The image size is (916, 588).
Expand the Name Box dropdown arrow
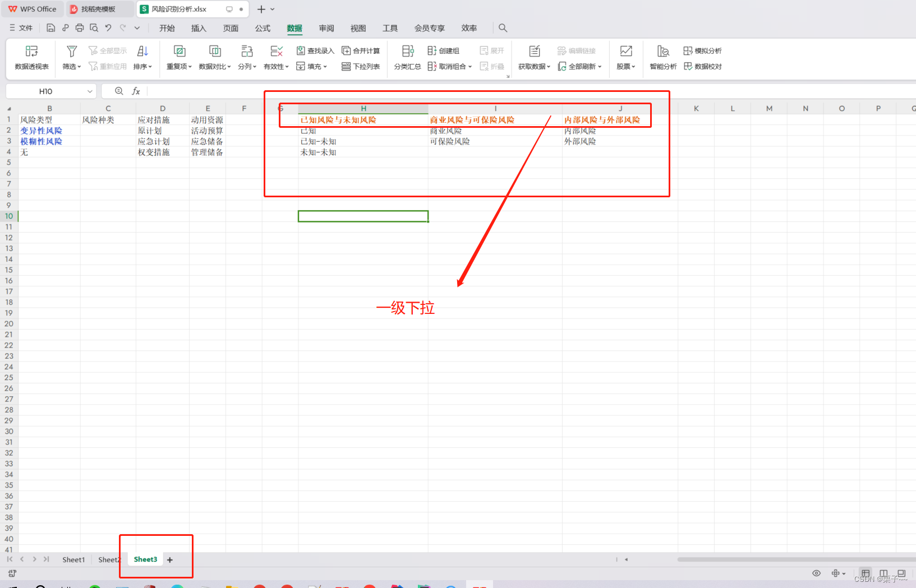pos(90,91)
